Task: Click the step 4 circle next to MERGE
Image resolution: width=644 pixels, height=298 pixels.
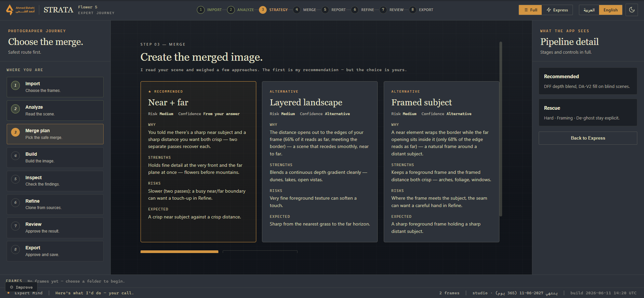Action: [297, 10]
